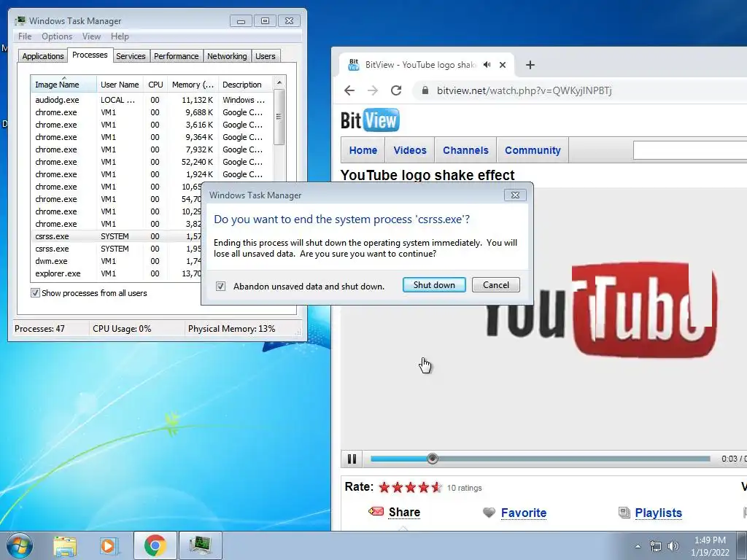
Task: Switch to the Applications tab
Action: [x=43, y=56]
